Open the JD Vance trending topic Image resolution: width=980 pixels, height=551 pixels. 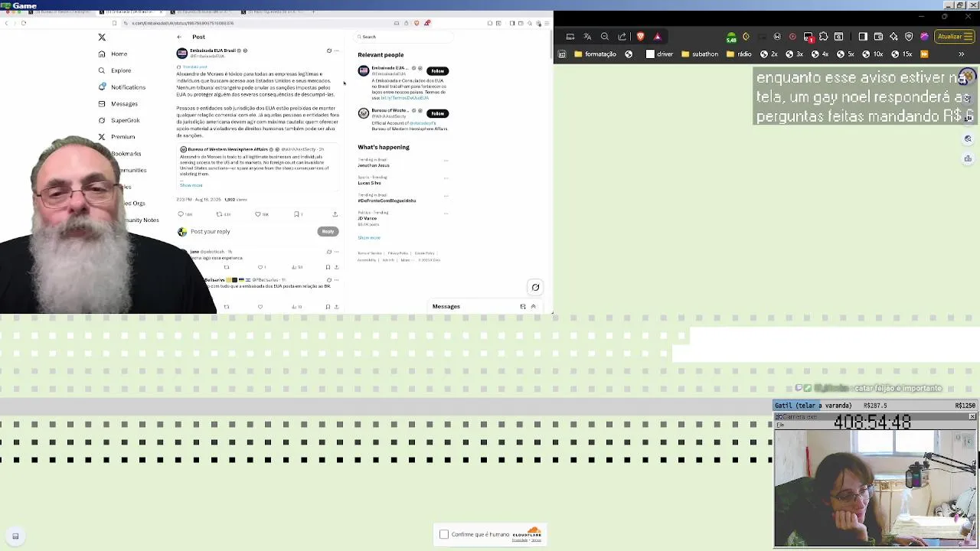coord(367,218)
